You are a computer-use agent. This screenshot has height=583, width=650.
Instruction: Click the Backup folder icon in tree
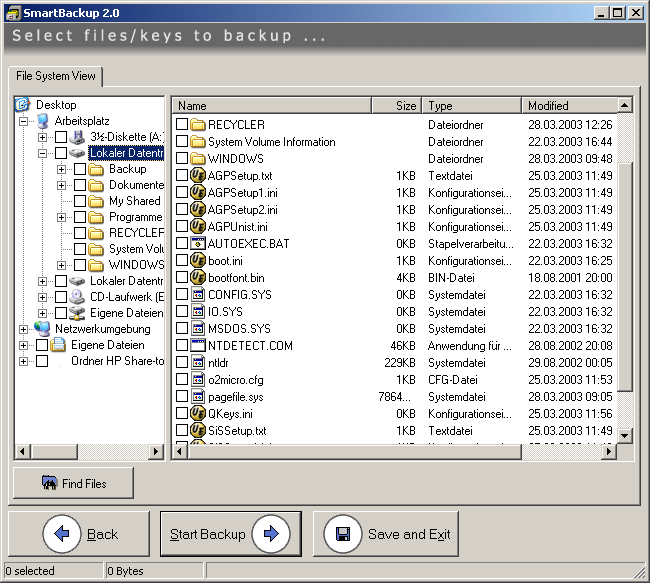coord(96,169)
